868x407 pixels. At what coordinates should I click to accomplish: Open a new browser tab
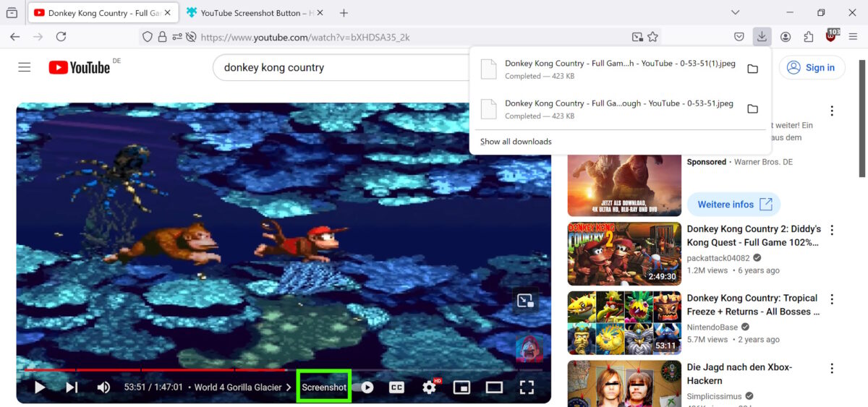[x=344, y=13]
